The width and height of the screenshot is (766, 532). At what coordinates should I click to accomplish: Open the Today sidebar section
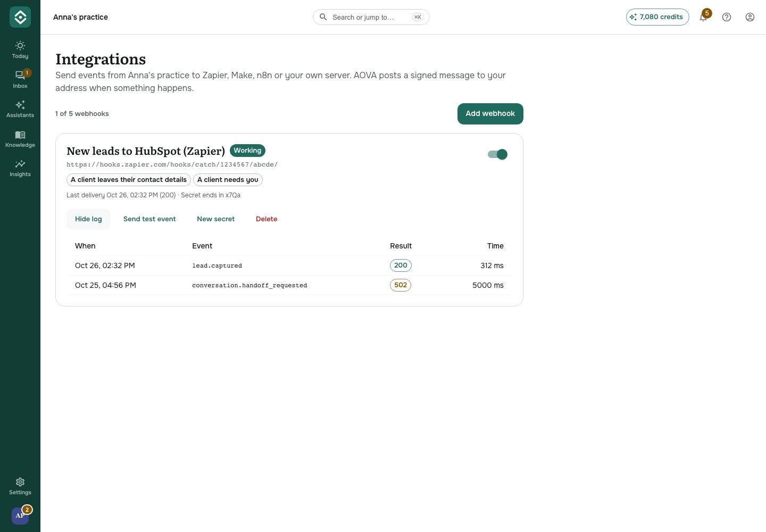point(20,49)
